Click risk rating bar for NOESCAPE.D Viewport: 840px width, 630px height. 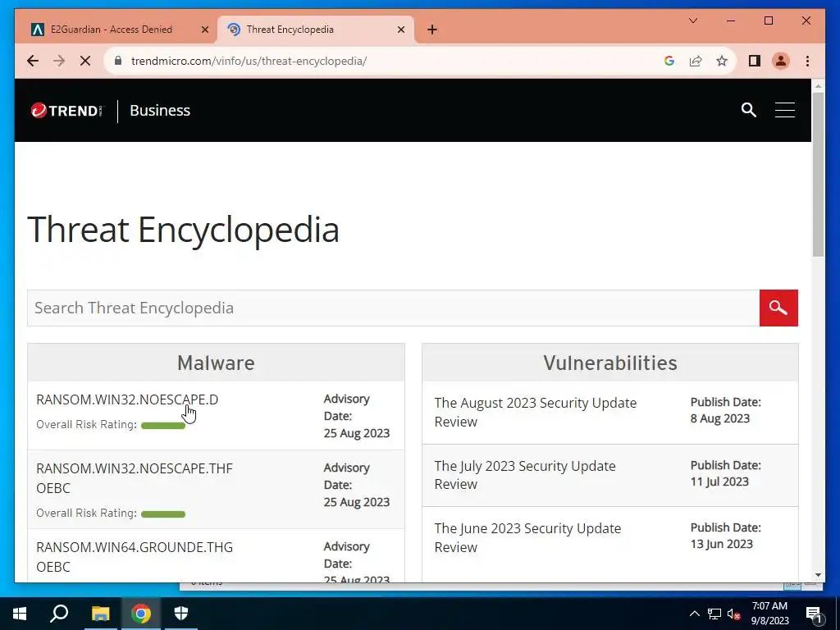163,426
